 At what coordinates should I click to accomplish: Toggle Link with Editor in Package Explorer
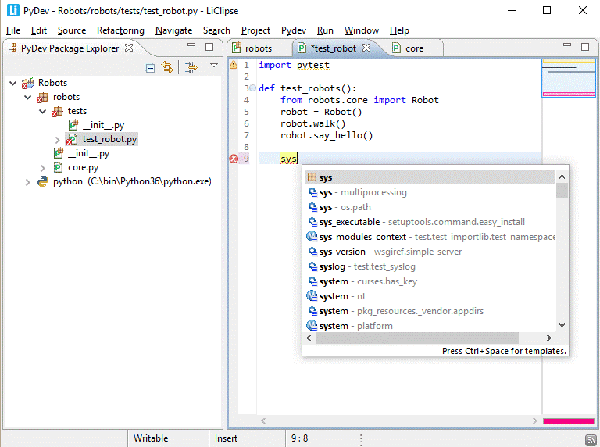[167, 67]
